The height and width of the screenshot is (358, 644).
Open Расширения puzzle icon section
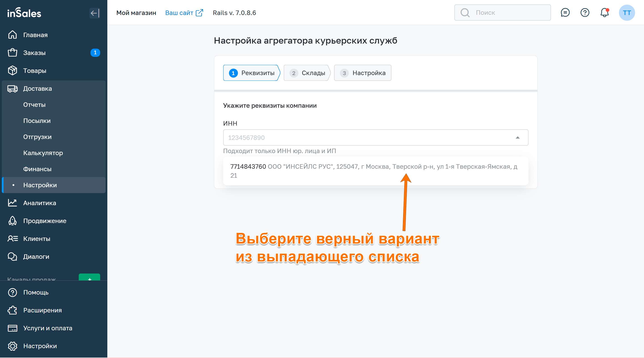coord(42,310)
